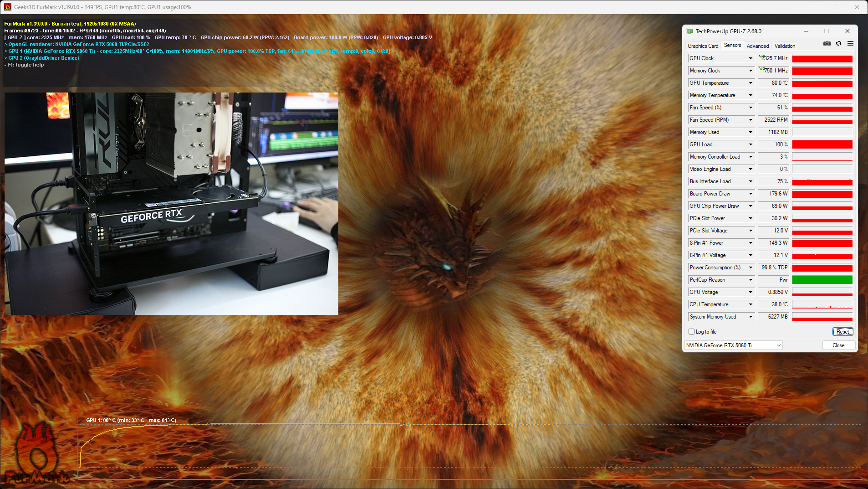Click the GPU-Z refresh icon

838,44
